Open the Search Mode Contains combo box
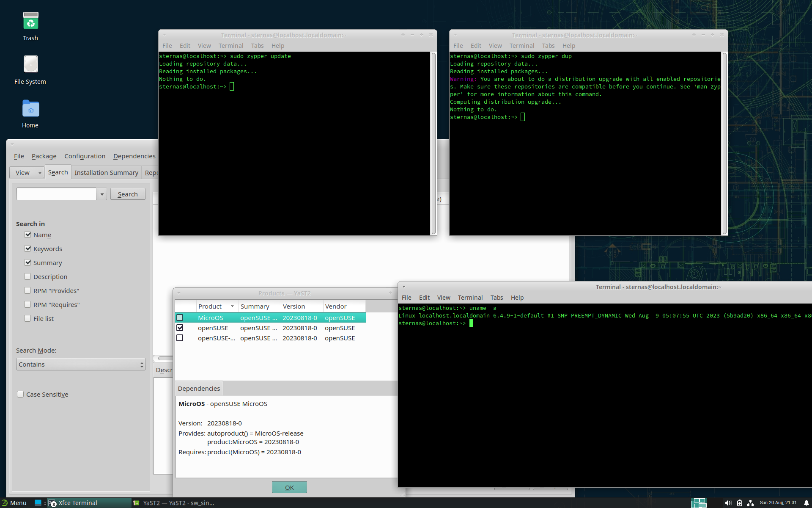 (x=81, y=364)
